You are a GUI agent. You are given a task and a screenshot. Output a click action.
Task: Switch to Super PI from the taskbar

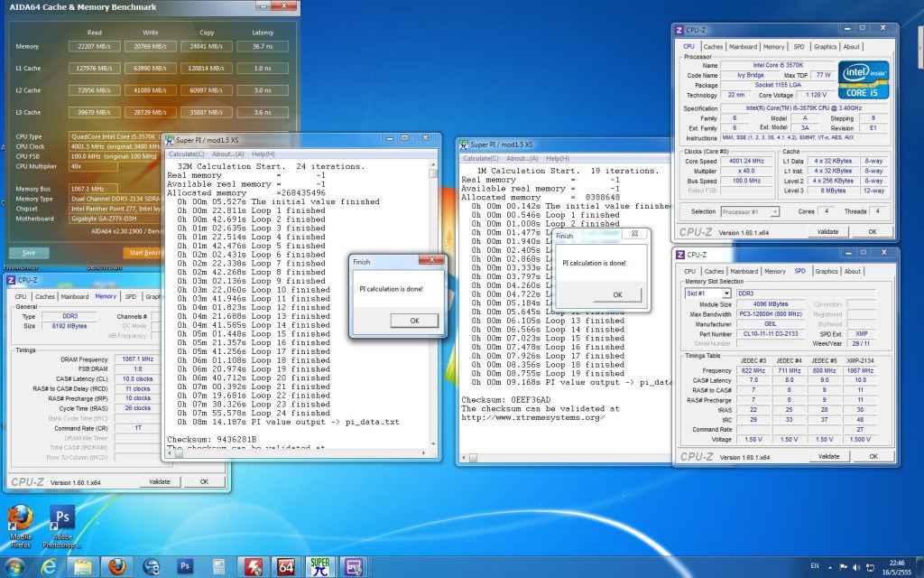(x=320, y=567)
